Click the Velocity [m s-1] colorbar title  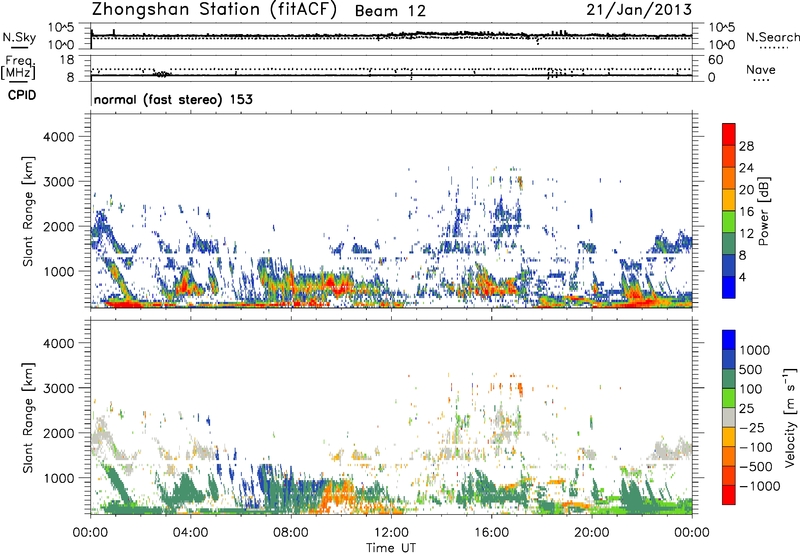pos(790,417)
